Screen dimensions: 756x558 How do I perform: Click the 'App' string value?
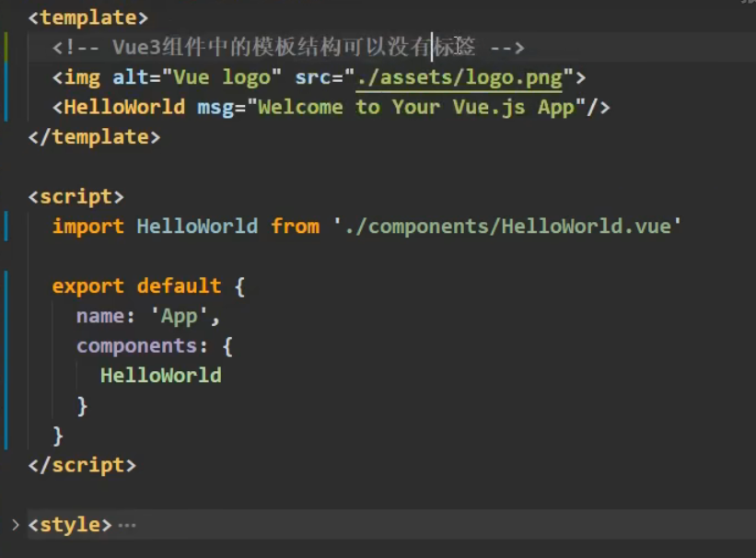(x=180, y=317)
